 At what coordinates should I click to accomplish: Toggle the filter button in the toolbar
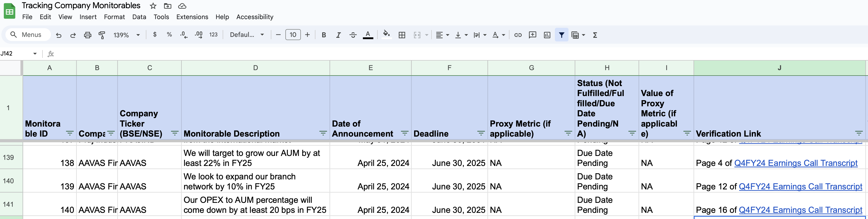pyautogui.click(x=561, y=35)
